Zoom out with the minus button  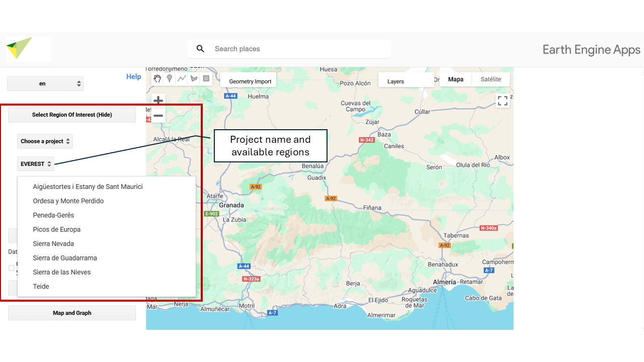(158, 116)
